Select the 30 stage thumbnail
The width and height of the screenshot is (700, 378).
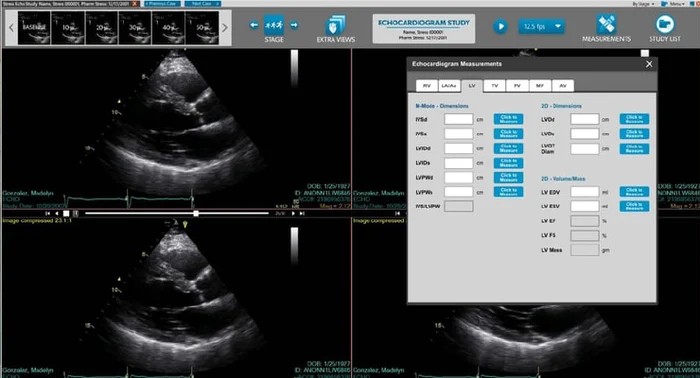[135, 28]
